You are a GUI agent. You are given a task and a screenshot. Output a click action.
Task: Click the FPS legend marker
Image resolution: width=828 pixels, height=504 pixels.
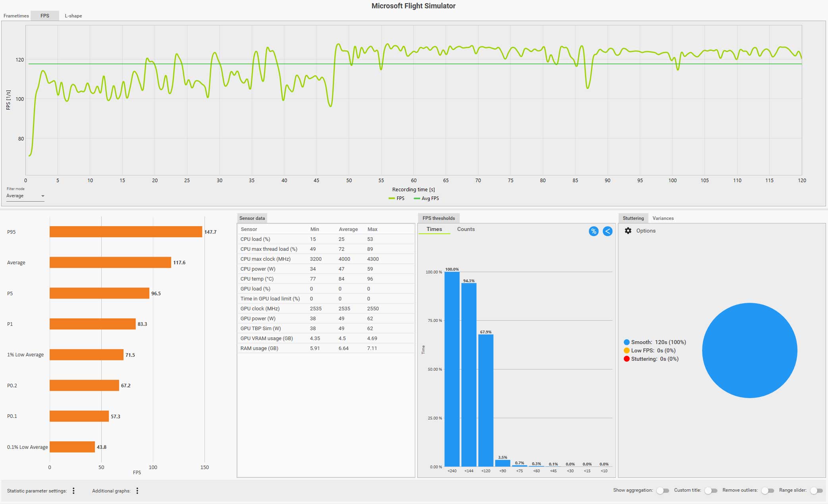click(392, 198)
